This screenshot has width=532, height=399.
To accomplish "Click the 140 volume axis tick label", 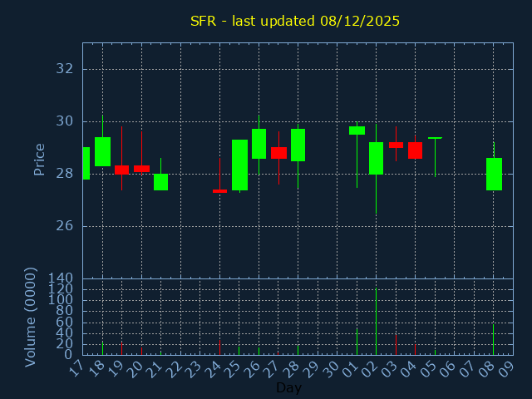I will pyautogui.click(x=61, y=278).
